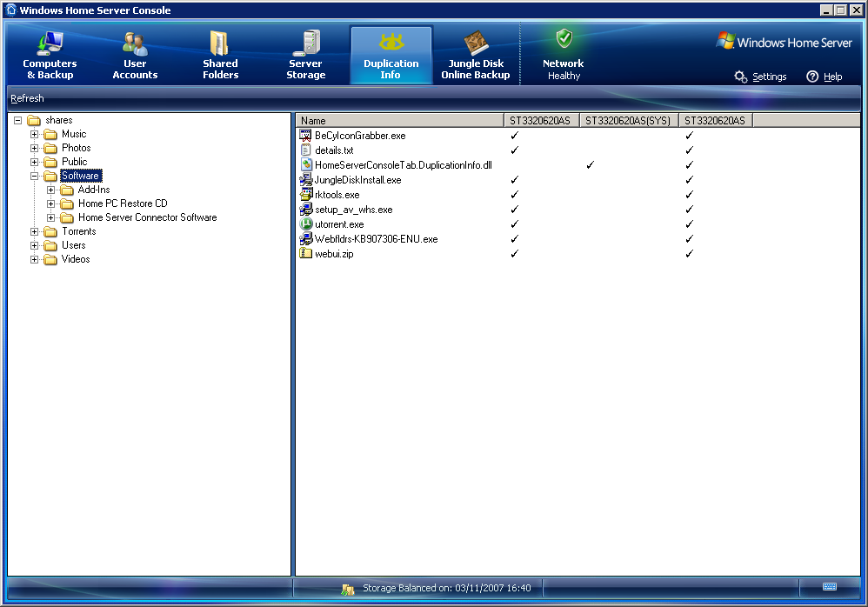Click the HomeServerConsoleTab.DuplicationInfo.dll file icon

306,164
